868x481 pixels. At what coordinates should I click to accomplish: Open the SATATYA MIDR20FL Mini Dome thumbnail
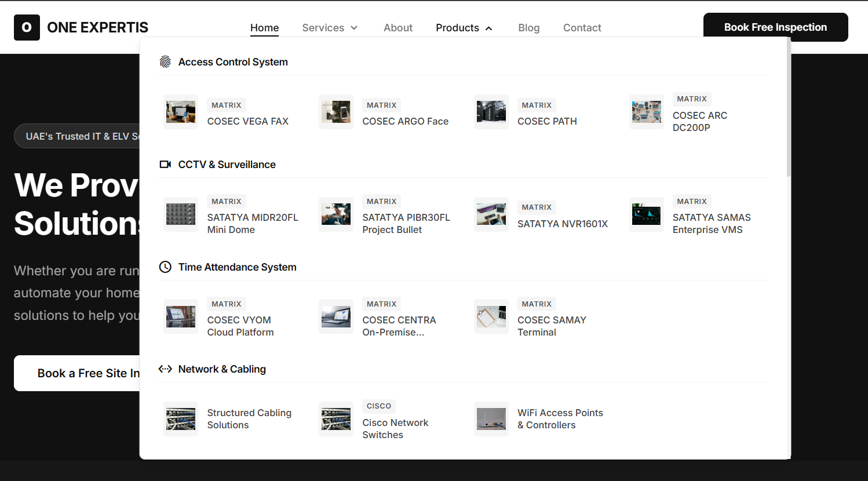click(x=181, y=214)
